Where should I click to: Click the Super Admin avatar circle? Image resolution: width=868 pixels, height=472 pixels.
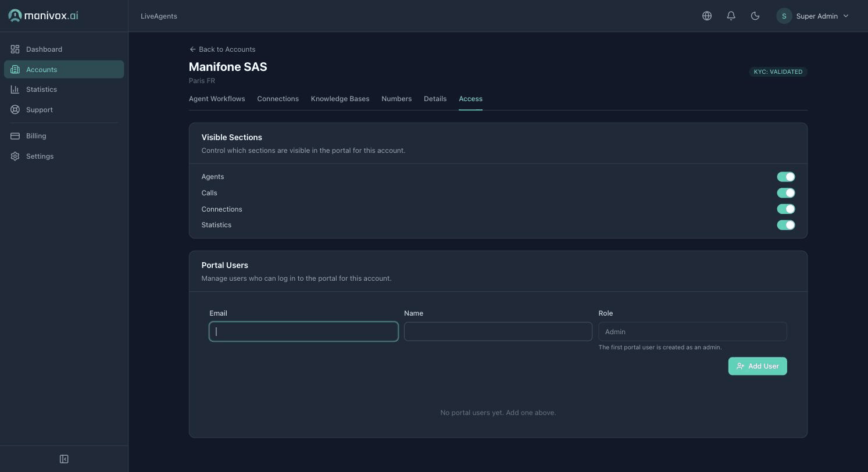[784, 16]
